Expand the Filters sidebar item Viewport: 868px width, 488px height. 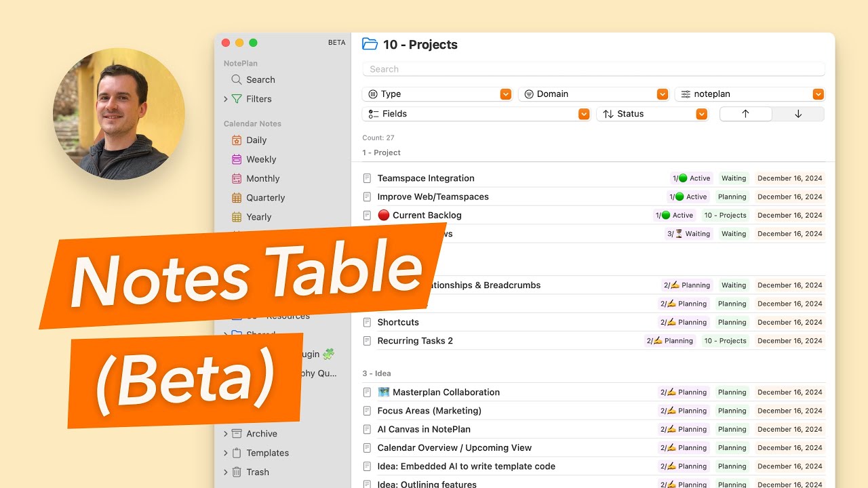[x=226, y=99]
